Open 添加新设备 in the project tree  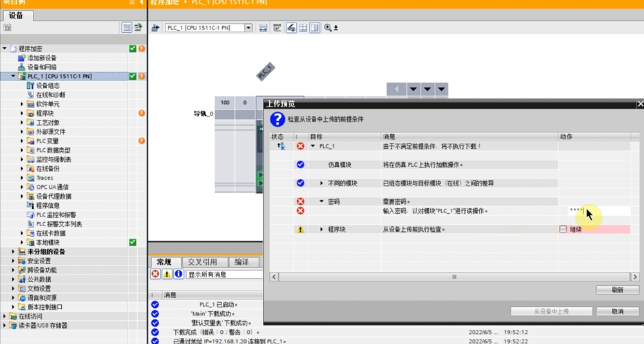pyautogui.click(x=42, y=58)
